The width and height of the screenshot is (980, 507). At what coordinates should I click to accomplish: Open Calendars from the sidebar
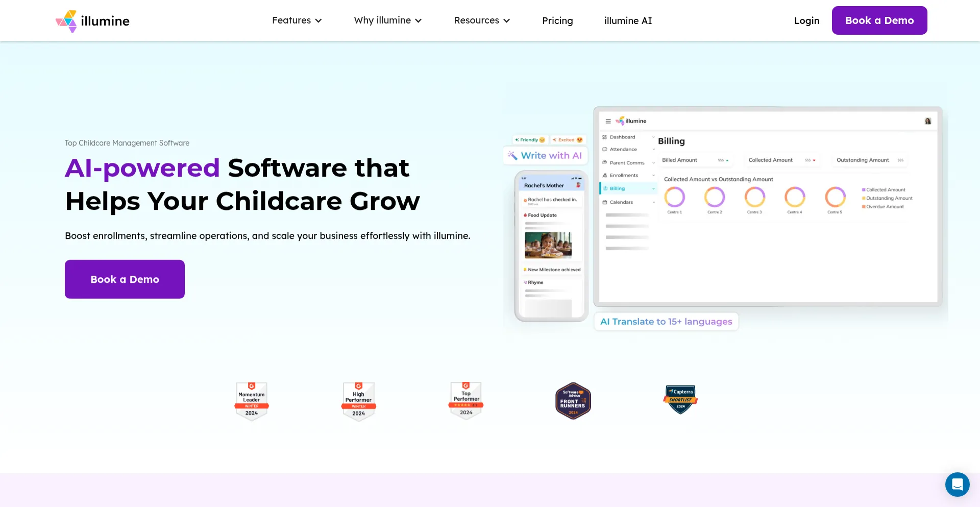pyautogui.click(x=604, y=202)
